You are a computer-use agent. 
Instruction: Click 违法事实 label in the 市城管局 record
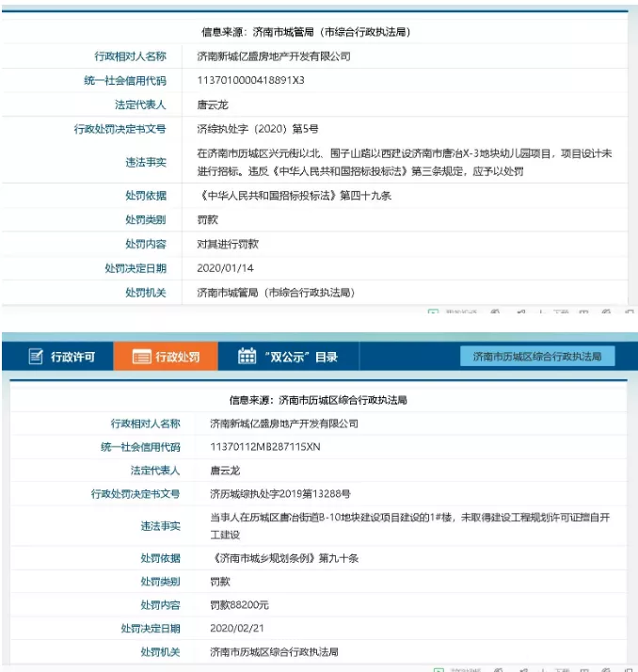146,163
